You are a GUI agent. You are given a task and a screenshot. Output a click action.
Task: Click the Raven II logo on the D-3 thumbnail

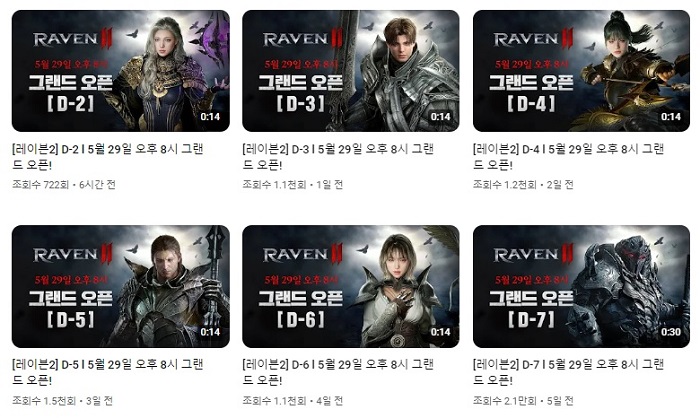[x=303, y=39]
